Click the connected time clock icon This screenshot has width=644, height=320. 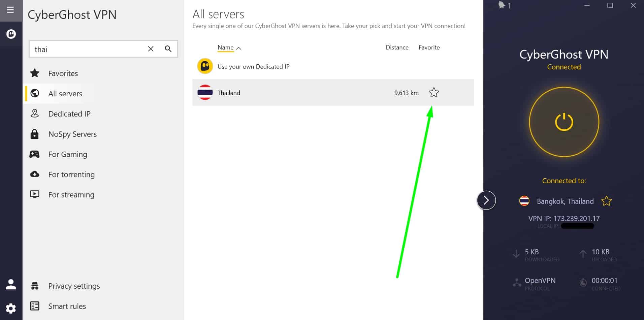(x=583, y=283)
